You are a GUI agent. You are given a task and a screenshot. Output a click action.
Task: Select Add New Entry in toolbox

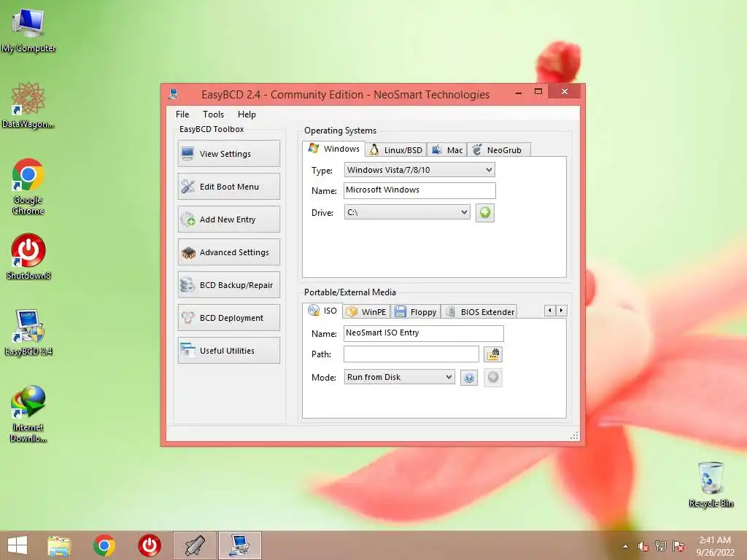click(228, 219)
